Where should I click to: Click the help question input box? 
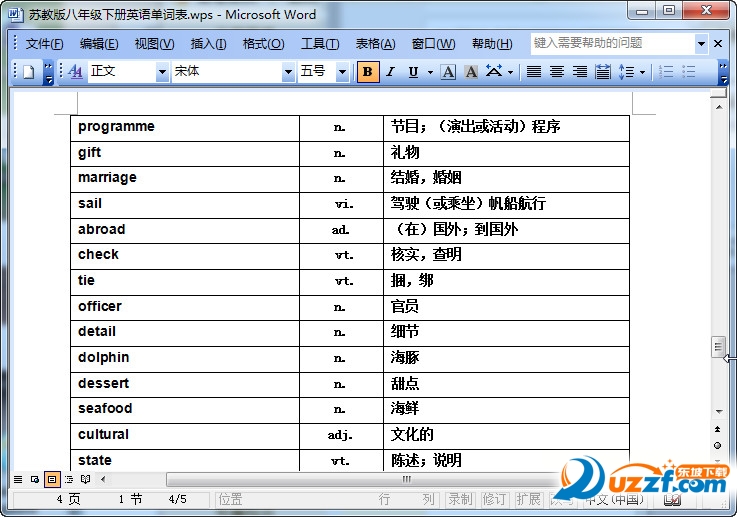(613, 43)
